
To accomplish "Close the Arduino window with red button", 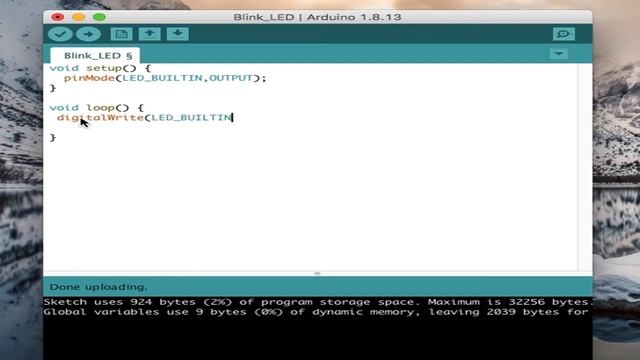I will [58, 17].
